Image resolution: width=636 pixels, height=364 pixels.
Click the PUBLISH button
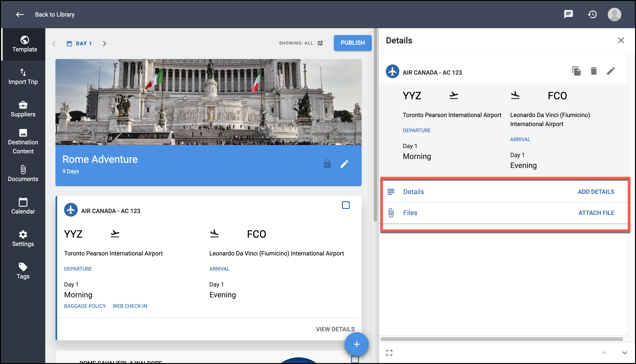click(353, 43)
